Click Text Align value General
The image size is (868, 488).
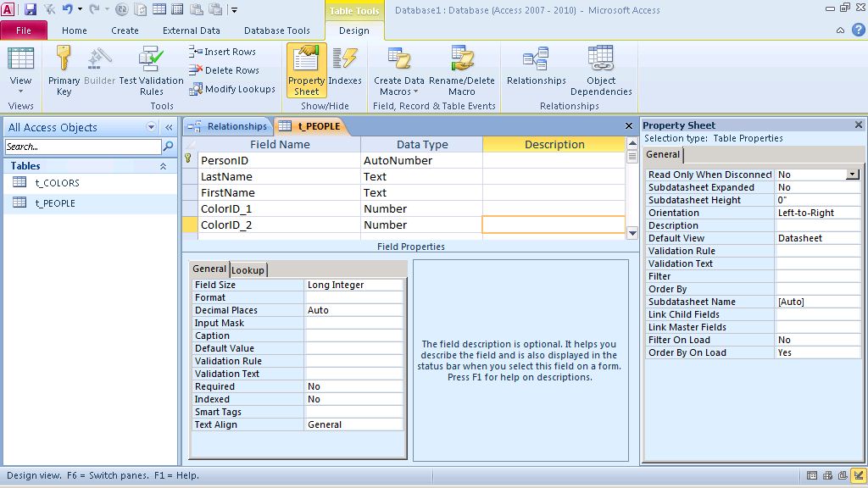point(354,425)
